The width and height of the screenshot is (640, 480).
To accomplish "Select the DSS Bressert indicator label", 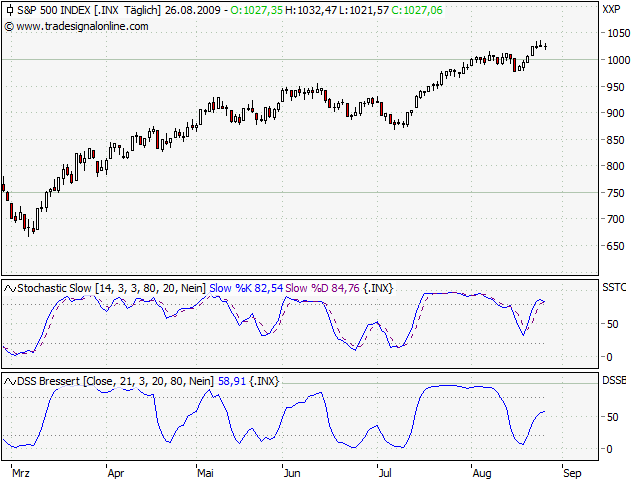I will [x=116, y=381].
